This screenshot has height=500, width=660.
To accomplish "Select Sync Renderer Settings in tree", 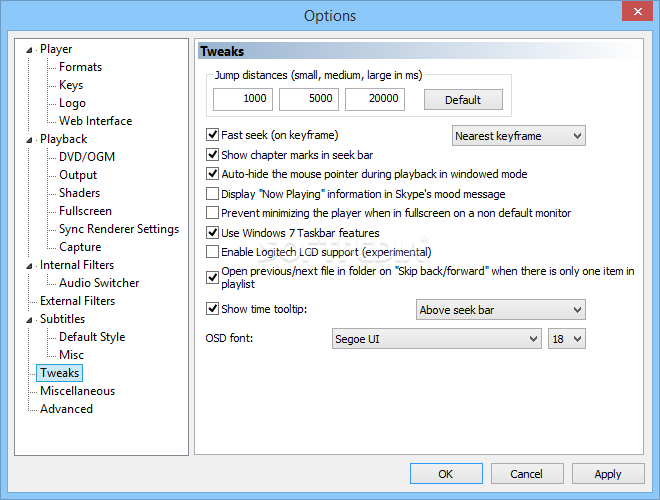I will [x=119, y=229].
